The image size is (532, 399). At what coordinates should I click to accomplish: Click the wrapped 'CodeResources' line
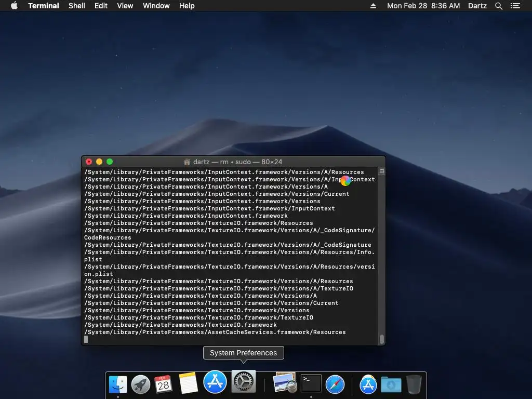108,238
